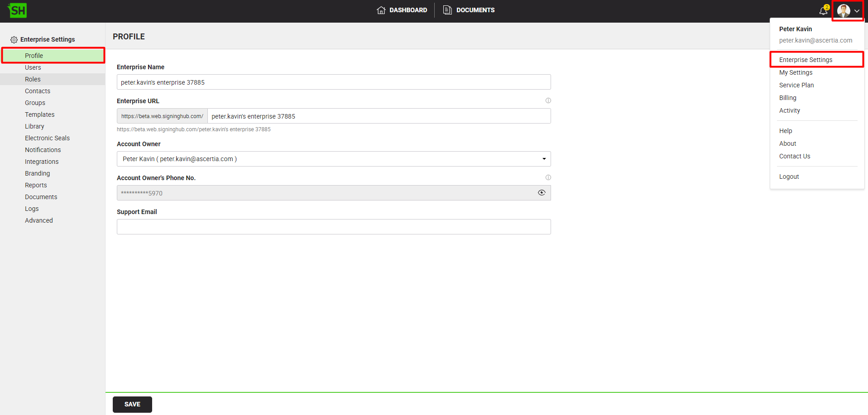Click the Enterprise URL info icon

[548, 100]
